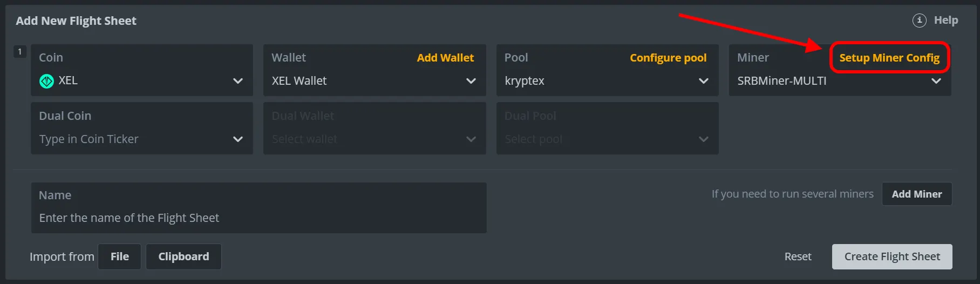The height and width of the screenshot is (284, 980).
Task: Click the Add Wallet link
Action: [x=445, y=58]
